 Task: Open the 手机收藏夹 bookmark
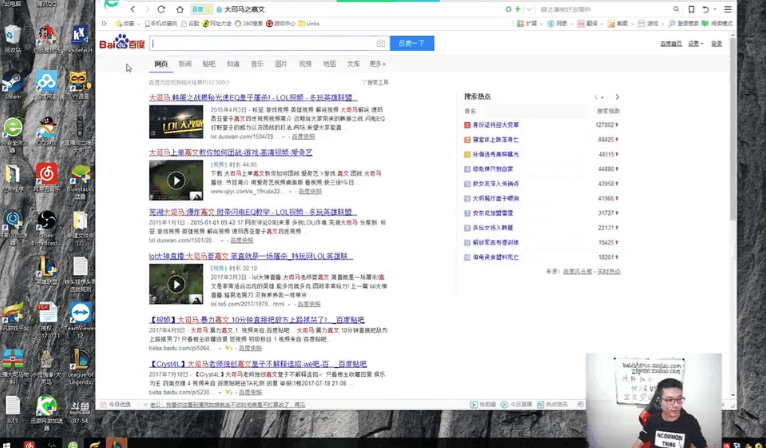tap(160, 23)
